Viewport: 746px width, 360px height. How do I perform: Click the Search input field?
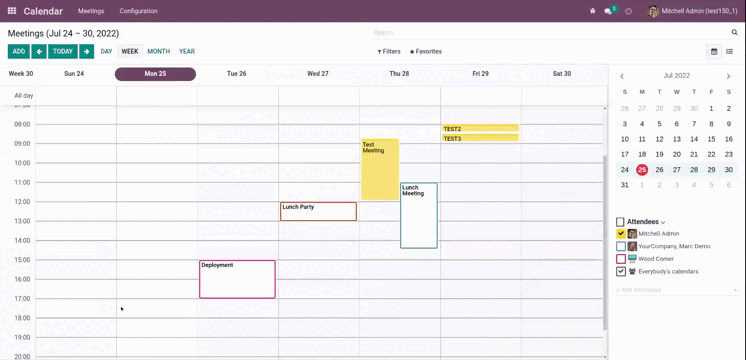[x=551, y=32]
